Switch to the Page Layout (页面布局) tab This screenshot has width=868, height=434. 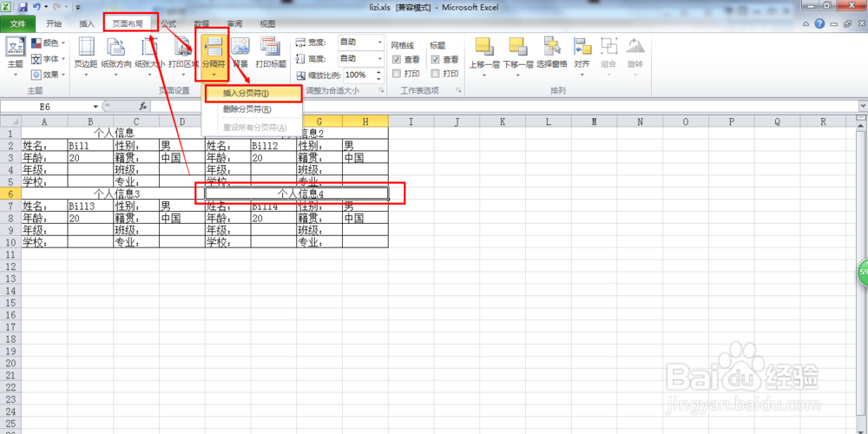pos(128,23)
